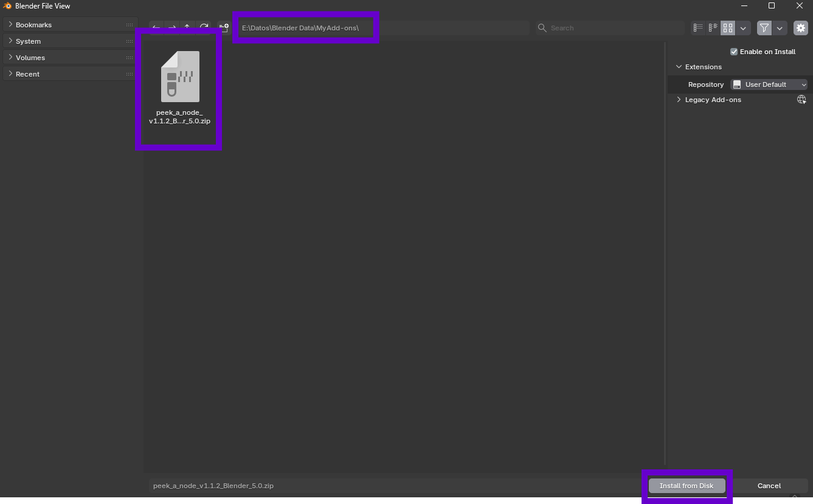The image size is (813, 504).
Task: Expand the Volumes panel
Action: 10,57
